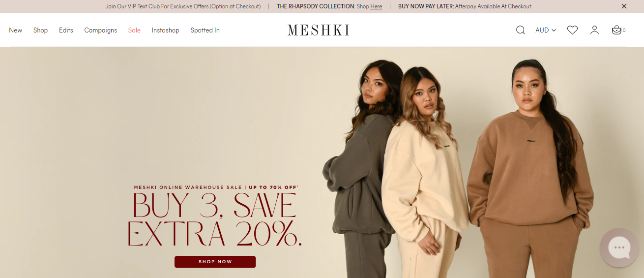Select the red Sale menu item
644x278 pixels.
coord(134,30)
